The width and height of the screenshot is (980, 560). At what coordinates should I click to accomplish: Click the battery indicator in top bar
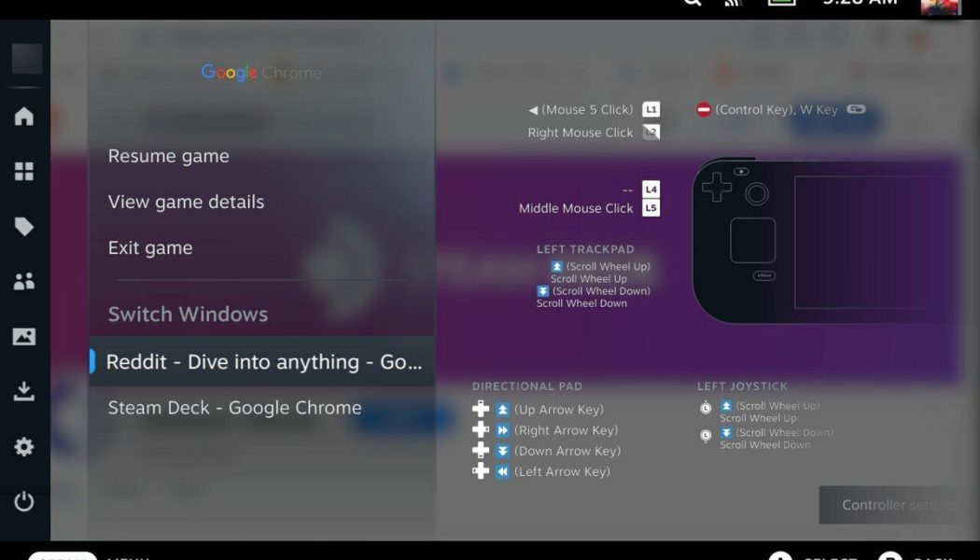click(x=781, y=3)
